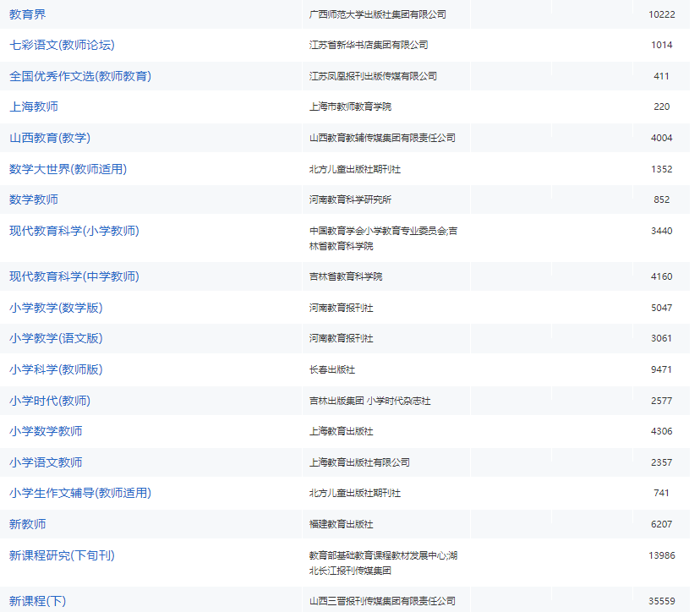This screenshot has width=700, height=612.
Task: Click the 山西教育(教学) journal link
Action: coord(50,138)
